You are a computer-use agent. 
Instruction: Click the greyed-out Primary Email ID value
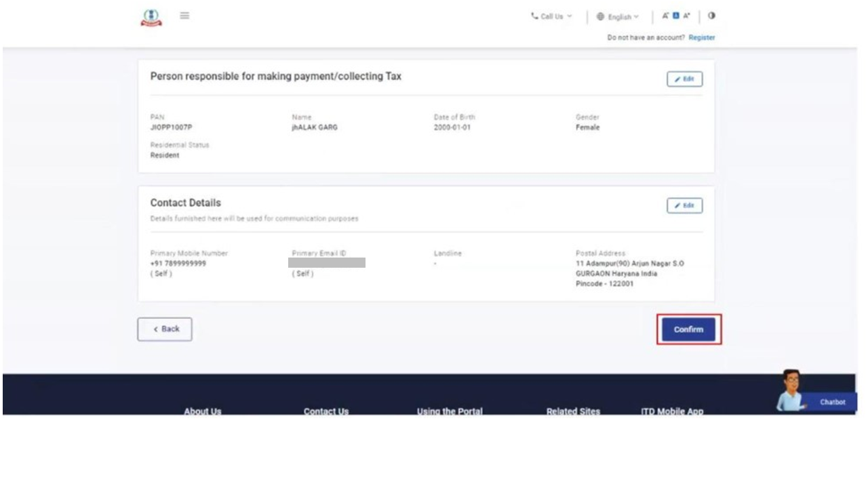pyautogui.click(x=327, y=263)
